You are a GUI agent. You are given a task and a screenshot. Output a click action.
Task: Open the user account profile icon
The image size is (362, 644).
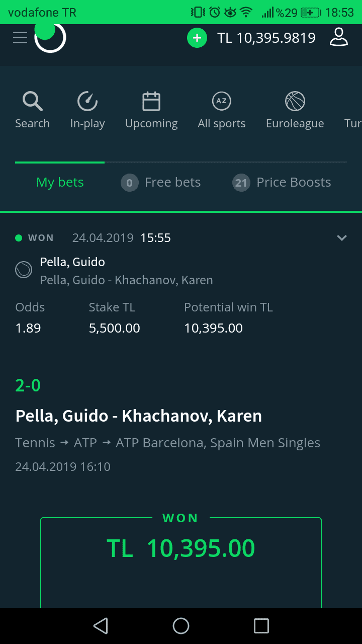[x=339, y=37]
